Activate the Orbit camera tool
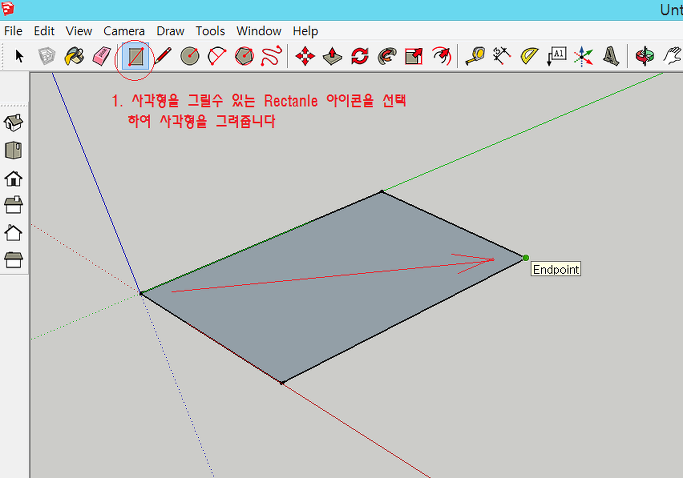Viewport: 683px width, 478px height. (644, 56)
